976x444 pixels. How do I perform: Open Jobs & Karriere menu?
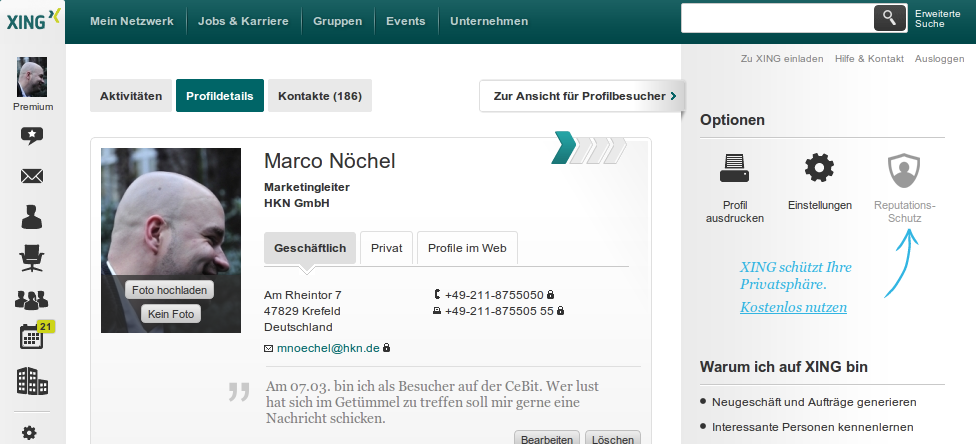[243, 21]
